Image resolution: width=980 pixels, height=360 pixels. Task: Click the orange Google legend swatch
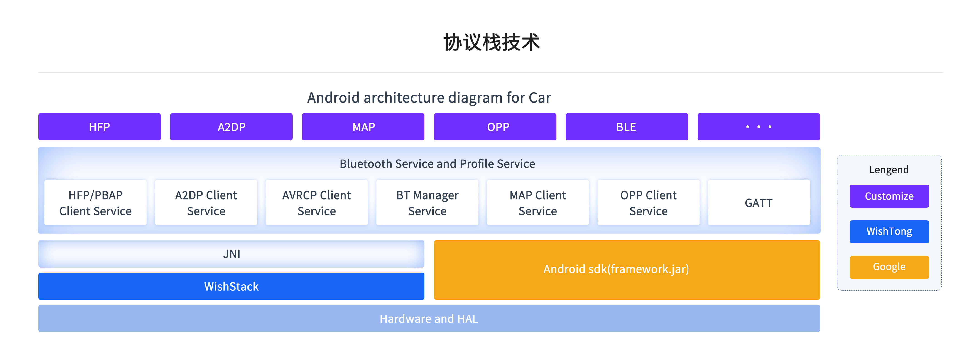click(889, 267)
